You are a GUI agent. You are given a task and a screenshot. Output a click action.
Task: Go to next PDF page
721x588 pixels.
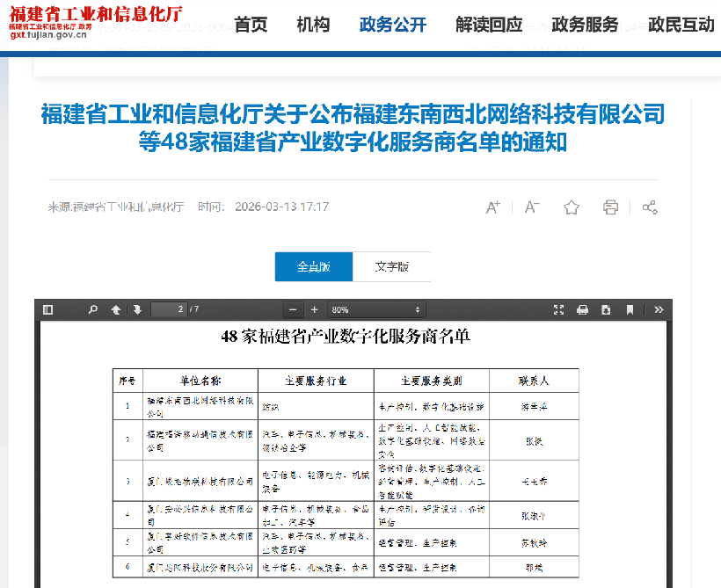click(x=136, y=309)
